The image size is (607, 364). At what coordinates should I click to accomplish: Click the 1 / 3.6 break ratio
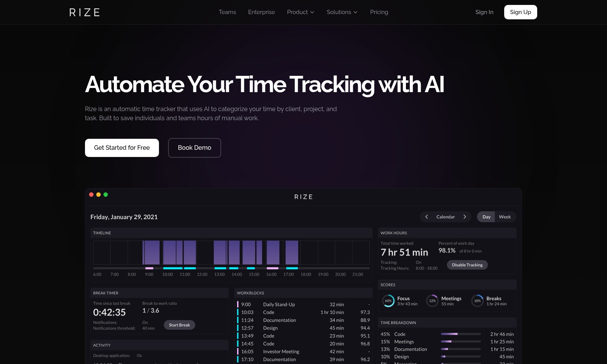[x=151, y=311]
